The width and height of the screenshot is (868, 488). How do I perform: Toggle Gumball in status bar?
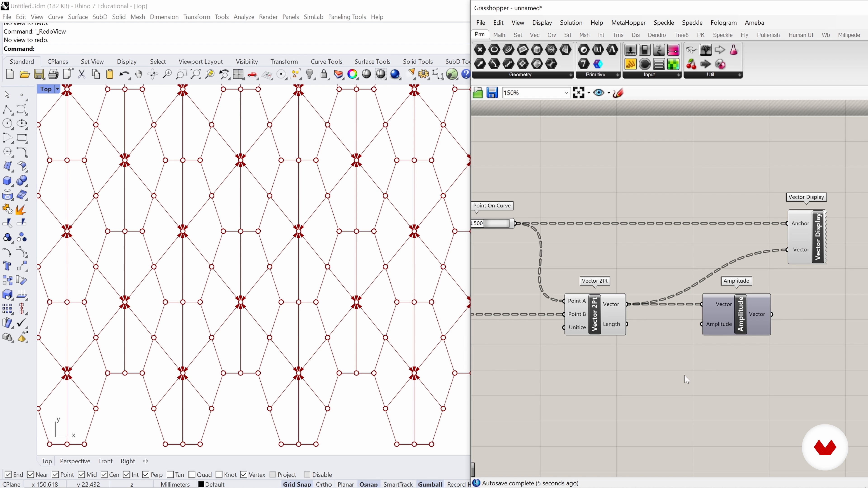(430, 484)
